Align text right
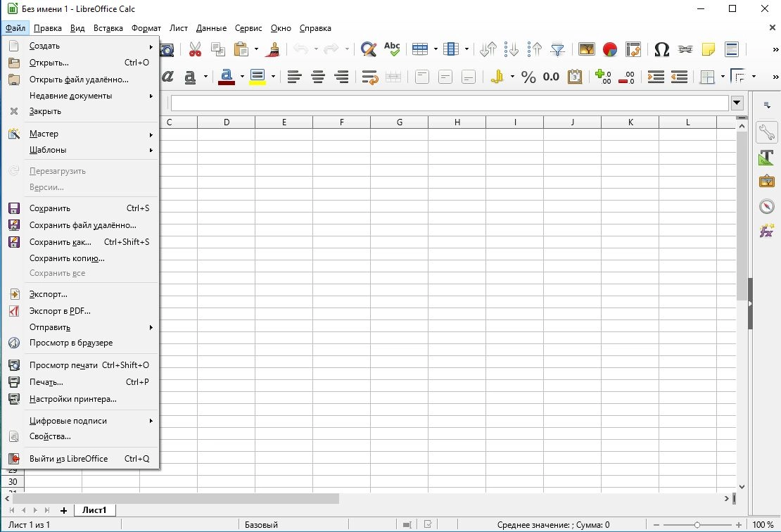The height and width of the screenshot is (532, 781). coord(341,76)
